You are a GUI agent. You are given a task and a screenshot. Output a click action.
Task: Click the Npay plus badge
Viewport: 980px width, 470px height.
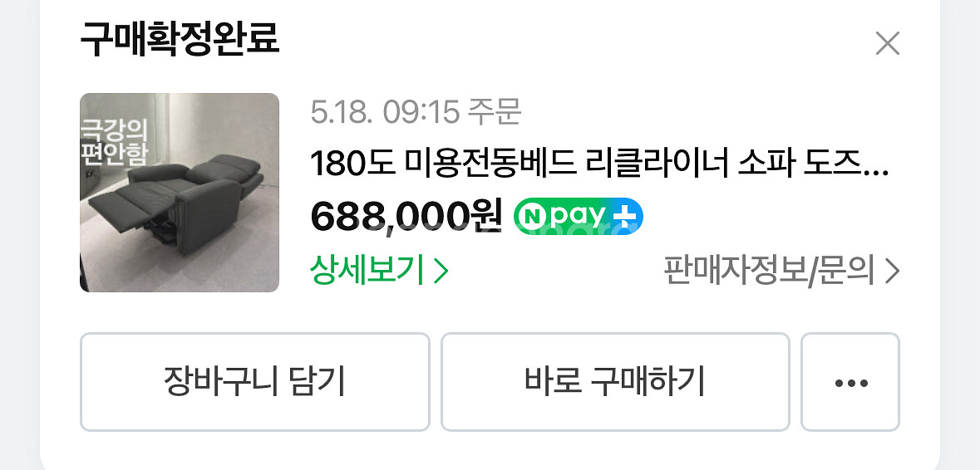point(579,217)
